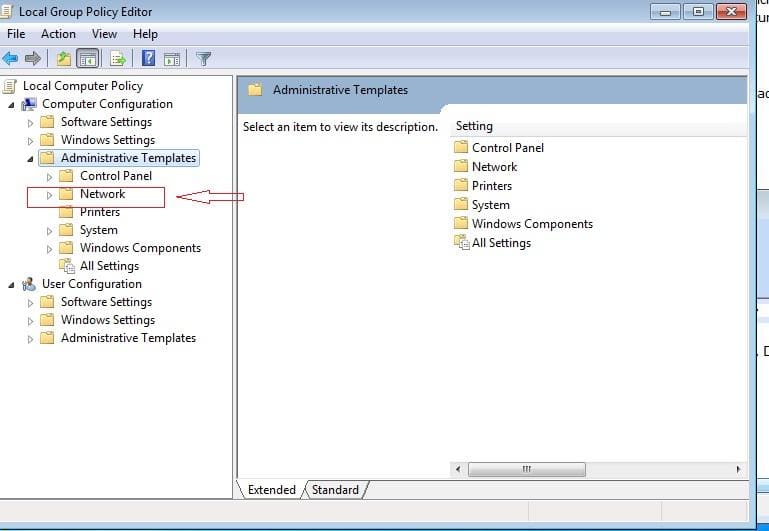This screenshot has width=769, height=531.
Task: Expand the Control Panel tree node
Action: pyautogui.click(x=49, y=177)
